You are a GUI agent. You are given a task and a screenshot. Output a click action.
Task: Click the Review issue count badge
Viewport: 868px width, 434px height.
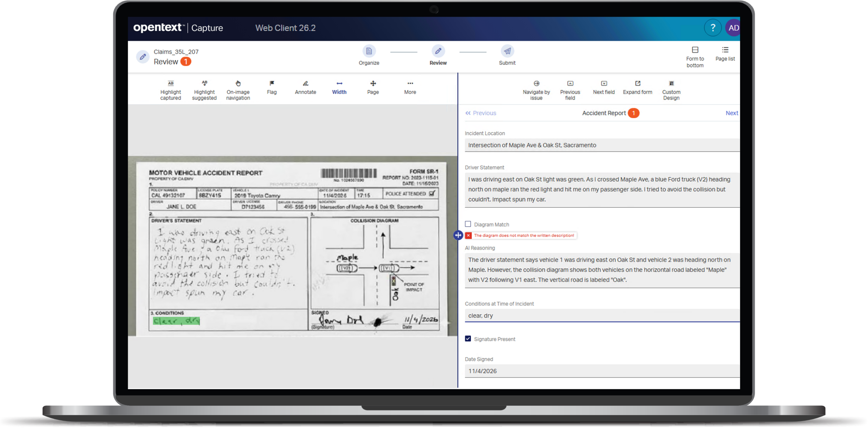coord(185,62)
